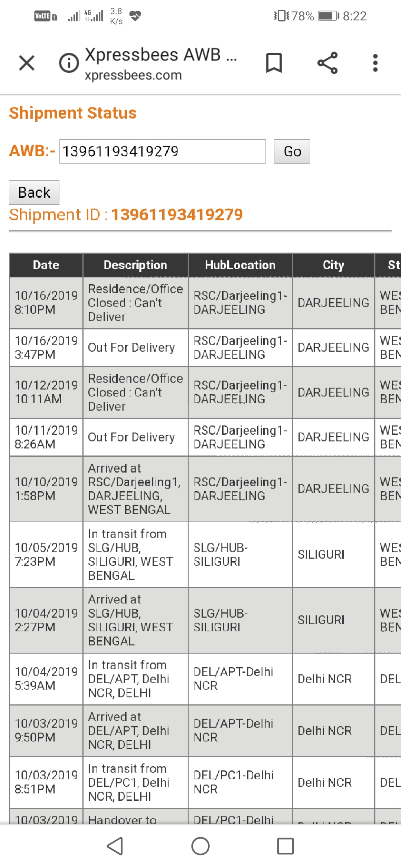The height and width of the screenshot is (868, 401).
Task: Tap the 10/16/2019 Out For Delivery entry
Action: 131,348
